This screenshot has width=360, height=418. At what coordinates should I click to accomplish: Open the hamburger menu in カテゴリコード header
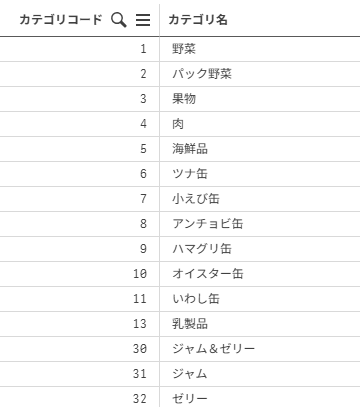coord(143,20)
